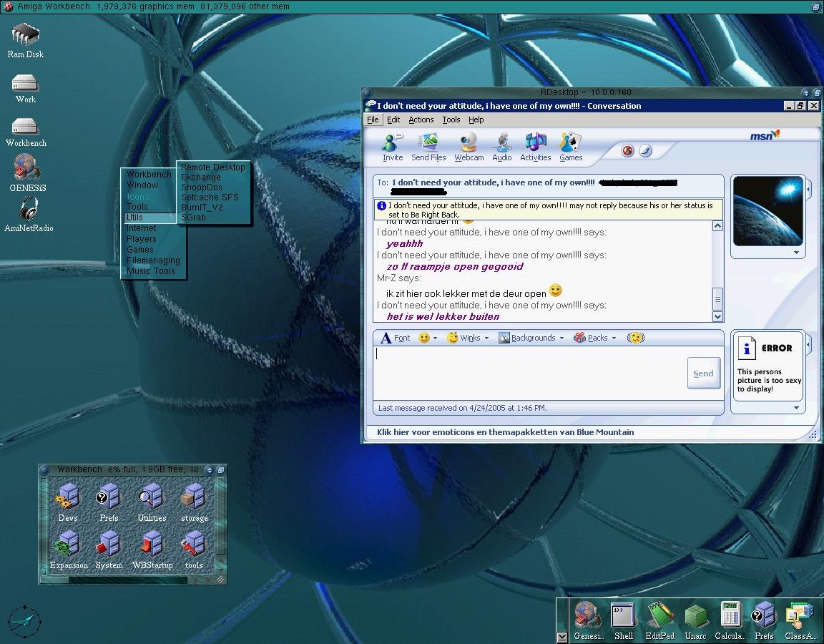Image resolution: width=824 pixels, height=644 pixels.
Task: Select Internet in the Amiga menu
Action: pyautogui.click(x=141, y=228)
